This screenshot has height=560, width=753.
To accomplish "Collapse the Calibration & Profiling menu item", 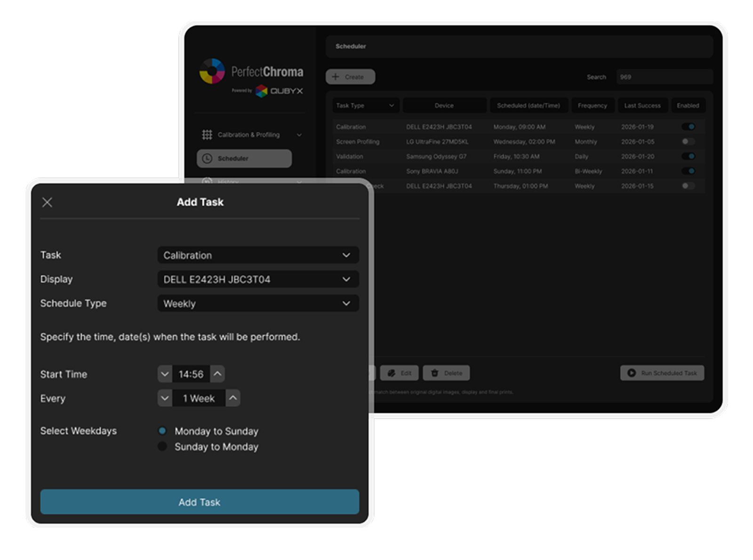I will [x=299, y=135].
